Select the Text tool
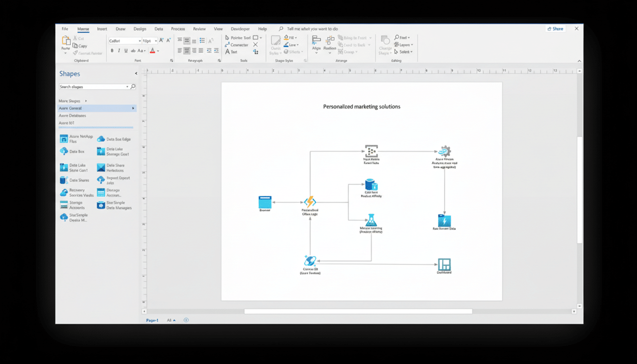Image resolution: width=637 pixels, height=364 pixels. click(x=231, y=53)
